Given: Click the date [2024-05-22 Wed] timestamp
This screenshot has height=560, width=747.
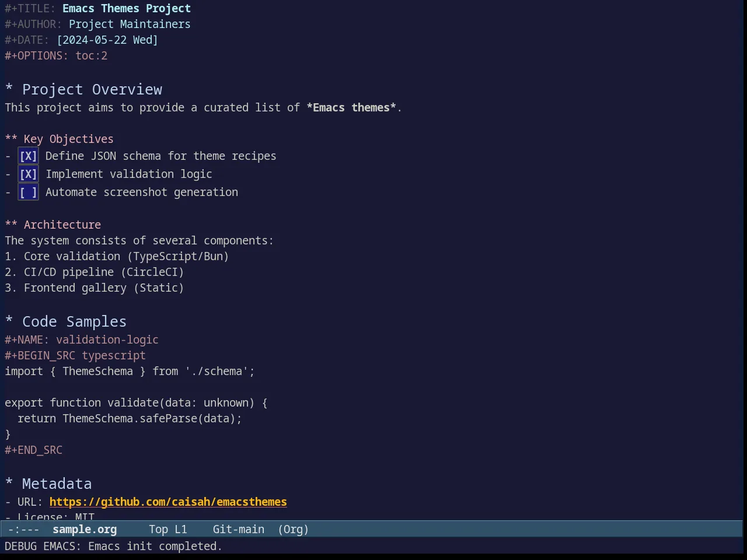Looking at the screenshot, I should pyautogui.click(x=107, y=40).
